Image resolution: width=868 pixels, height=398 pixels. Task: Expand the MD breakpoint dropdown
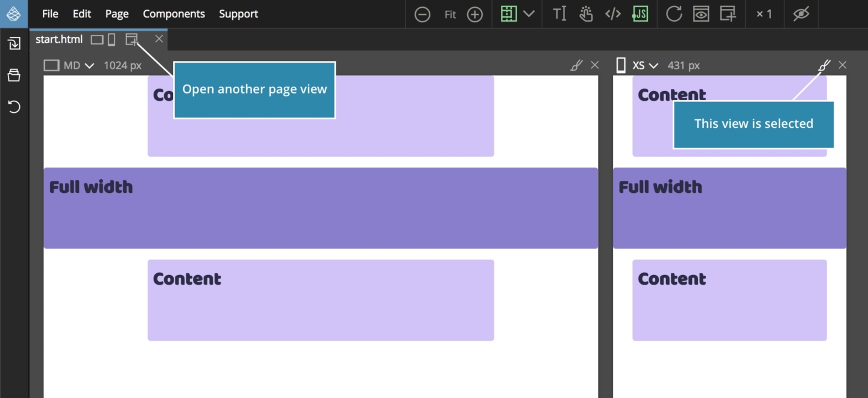pyautogui.click(x=88, y=65)
